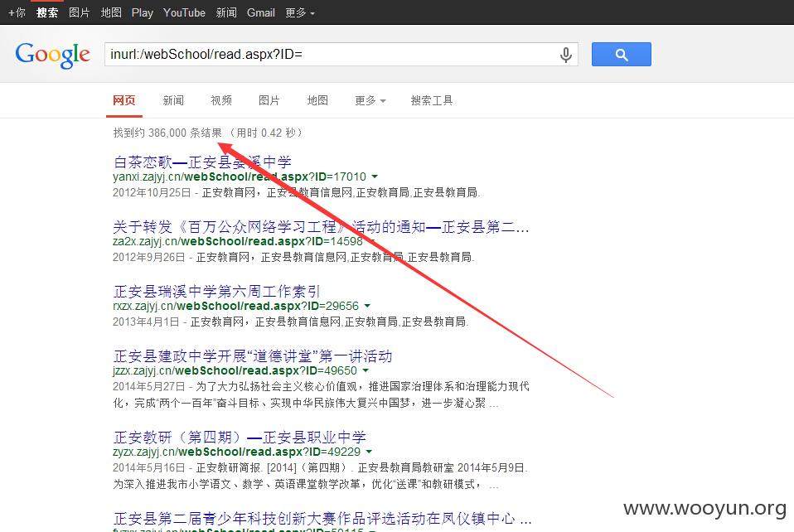Screen dimensions: 794x532
Task: Click URL za2x.zajyj.cn/webSchool/read.aspx?ID=14598
Action: click(x=238, y=241)
